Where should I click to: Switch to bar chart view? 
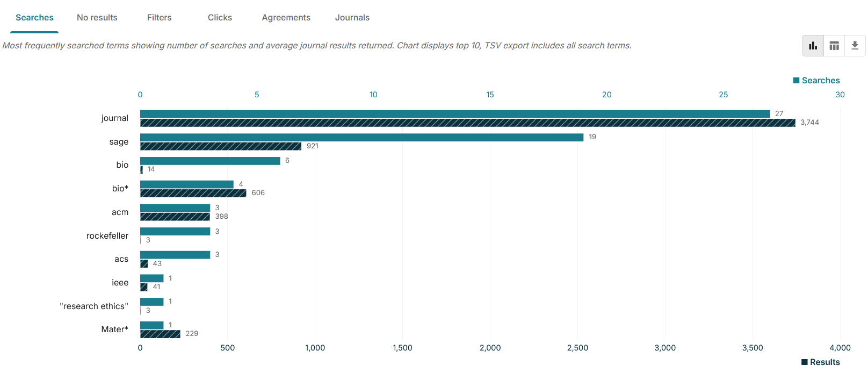coord(813,46)
